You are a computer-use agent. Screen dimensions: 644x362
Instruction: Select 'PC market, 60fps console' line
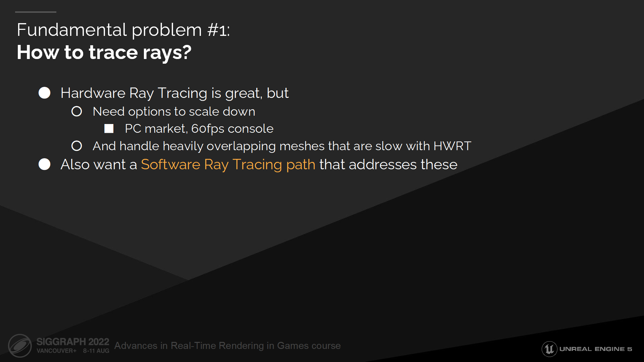[x=199, y=129]
